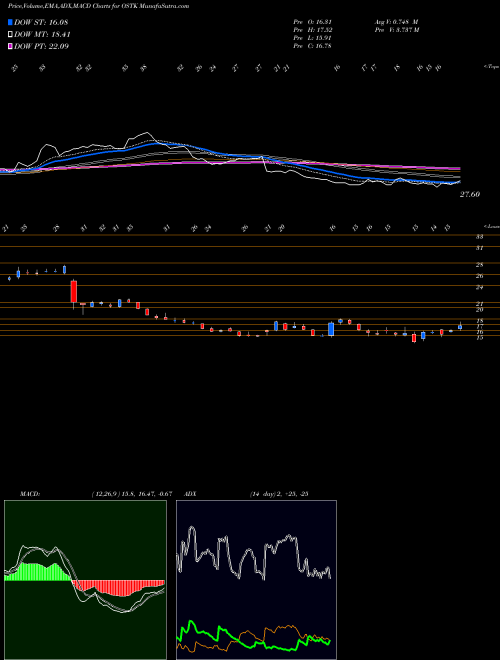500x660 pixels.
Task: Click the 26 price axis label
Action: pos(480,276)
